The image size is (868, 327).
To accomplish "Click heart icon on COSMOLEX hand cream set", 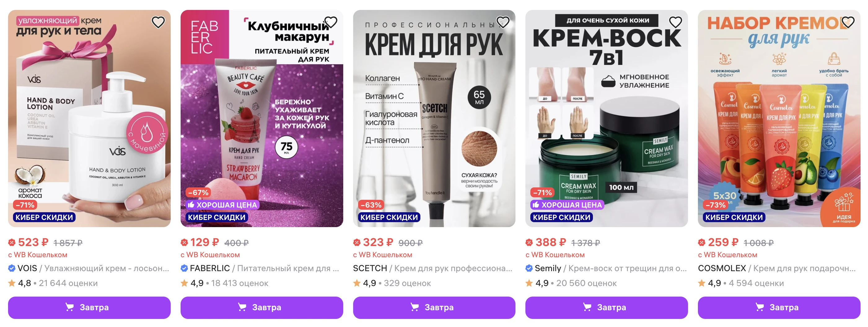I will coord(848,22).
